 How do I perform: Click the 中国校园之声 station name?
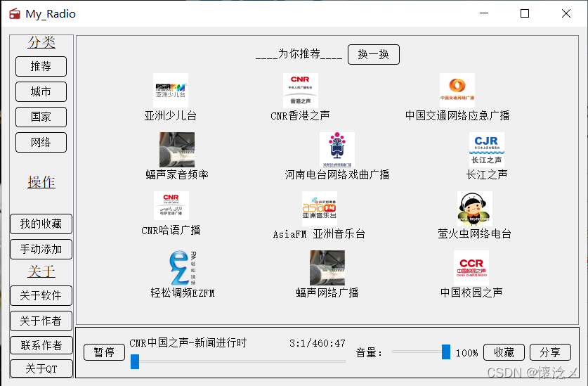(x=471, y=292)
